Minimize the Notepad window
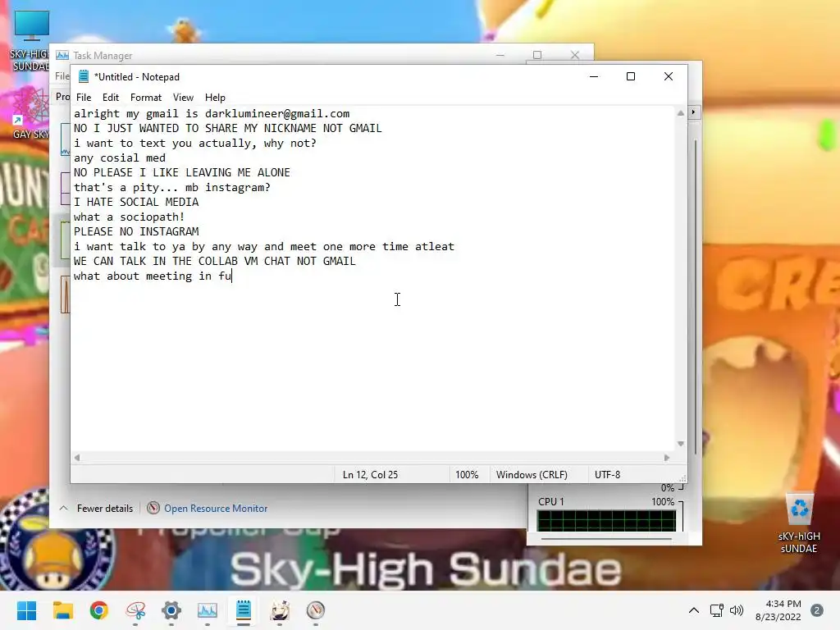Screen dimensions: 840x630 pos(594,76)
